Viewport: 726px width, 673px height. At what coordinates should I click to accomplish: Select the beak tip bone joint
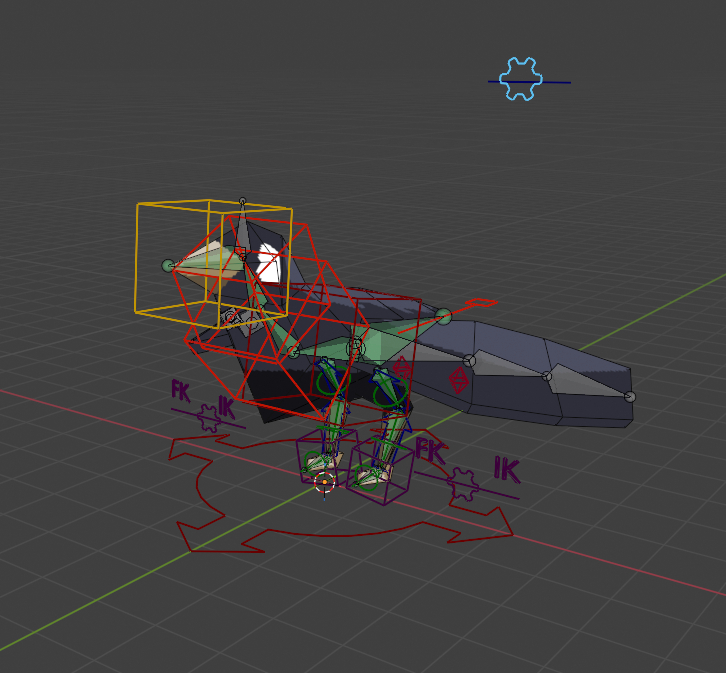(168, 265)
